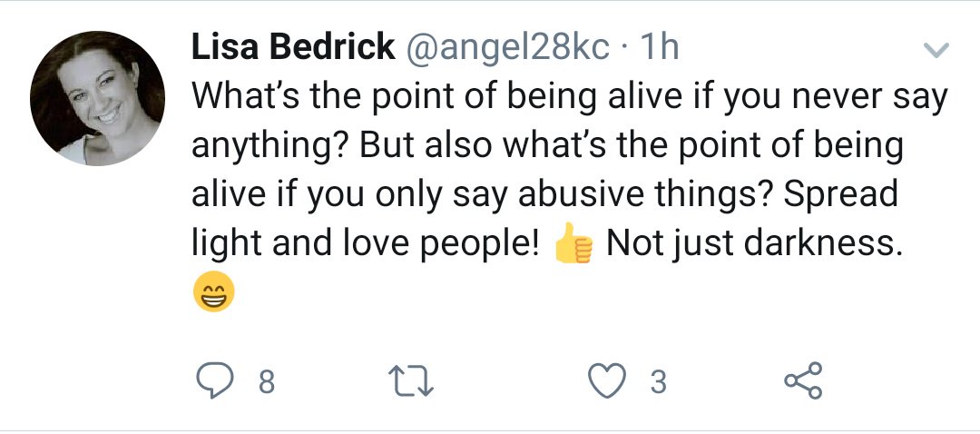
Task: Visit the @angel28kc handle link
Action: click(508, 48)
